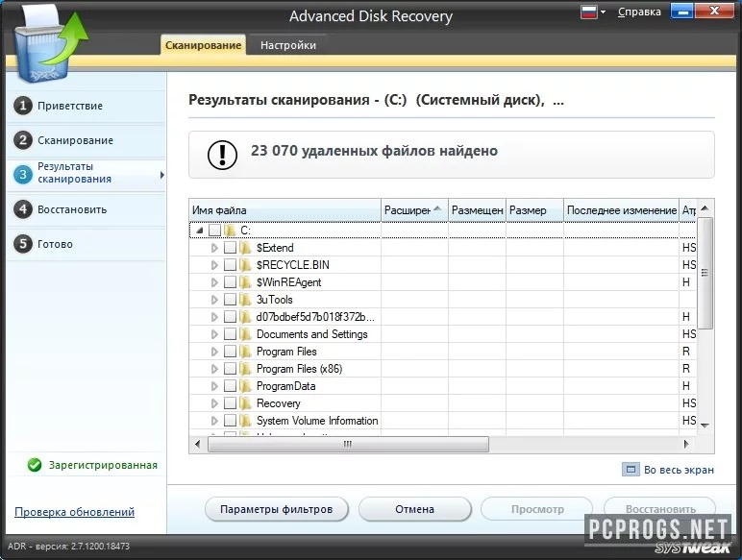Image resolution: width=742 pixels, height=560 pixels.
Task: Click the horizontal scrollbar right arrow
Action: pos(685,444)
